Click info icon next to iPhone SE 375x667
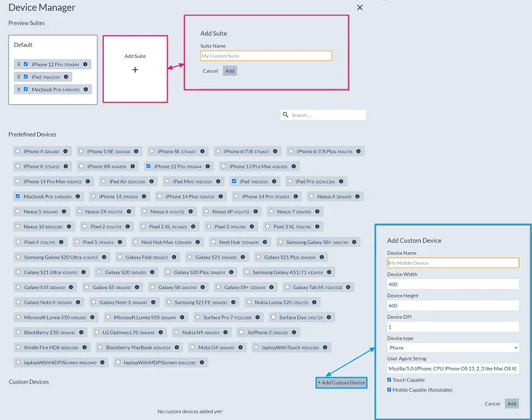The image size is (532, 420). (202, 152)
